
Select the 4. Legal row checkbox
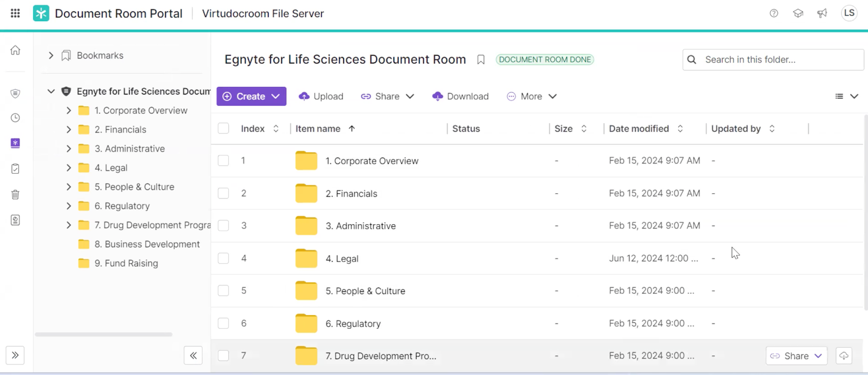click(224, 258)
